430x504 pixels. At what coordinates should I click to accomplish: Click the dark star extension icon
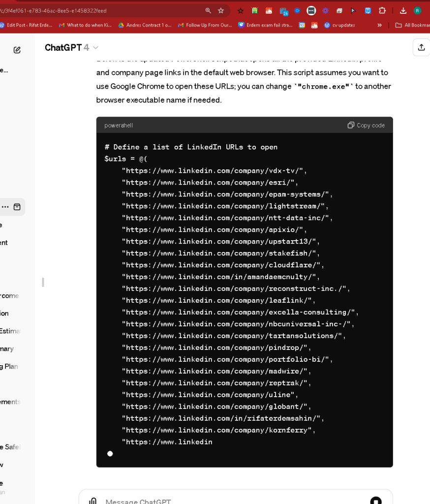[x=241, y=11]
